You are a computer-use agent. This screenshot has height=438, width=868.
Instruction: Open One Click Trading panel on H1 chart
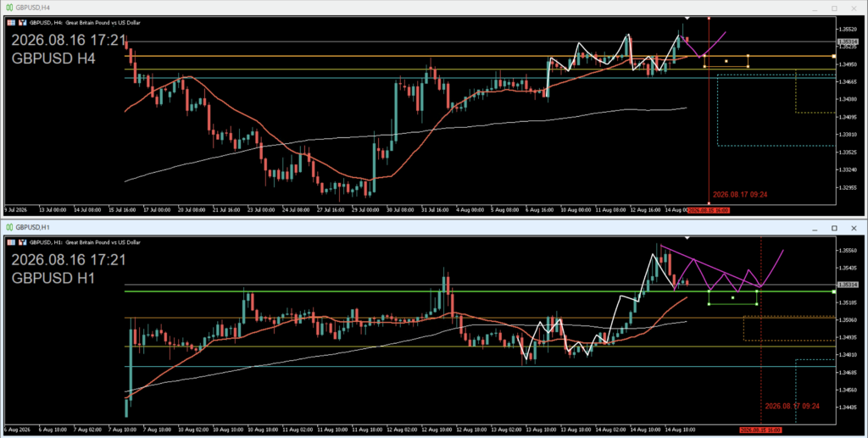click(x=11, y=242)
